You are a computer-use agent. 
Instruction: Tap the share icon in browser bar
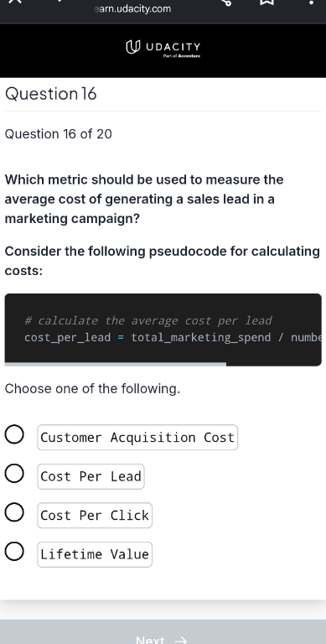coord(225,2)
